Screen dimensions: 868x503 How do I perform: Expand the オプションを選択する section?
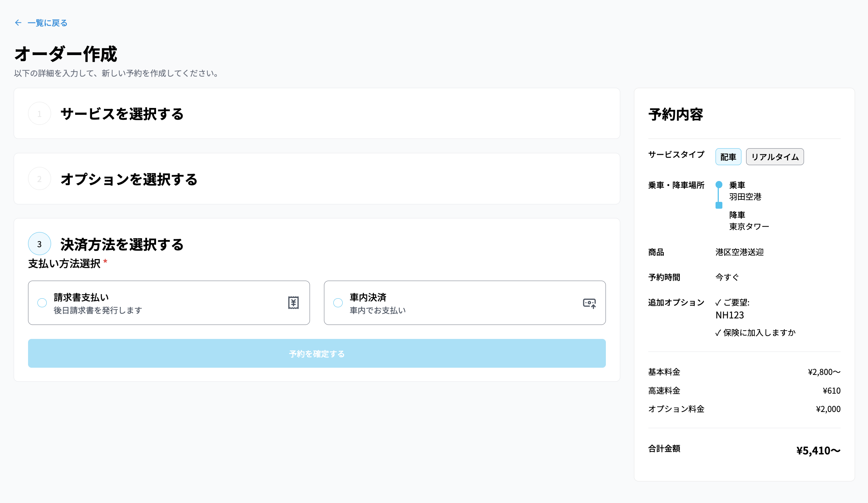click(x=129, y=179)
